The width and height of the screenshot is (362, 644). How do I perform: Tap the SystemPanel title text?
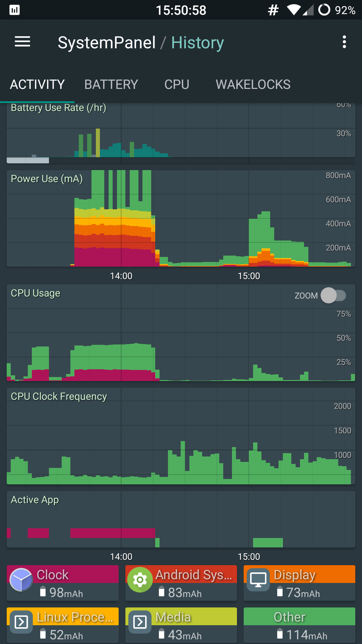click(x=107, y=43)
